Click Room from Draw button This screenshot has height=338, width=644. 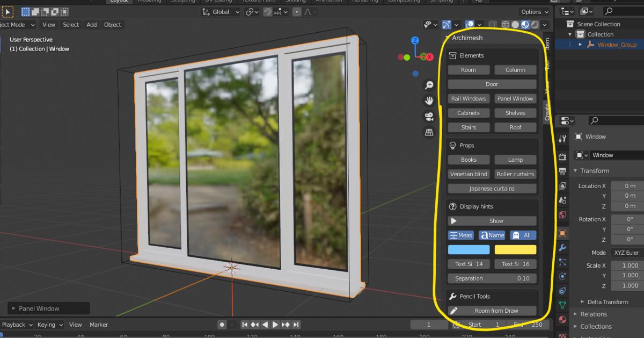[492, 311]
